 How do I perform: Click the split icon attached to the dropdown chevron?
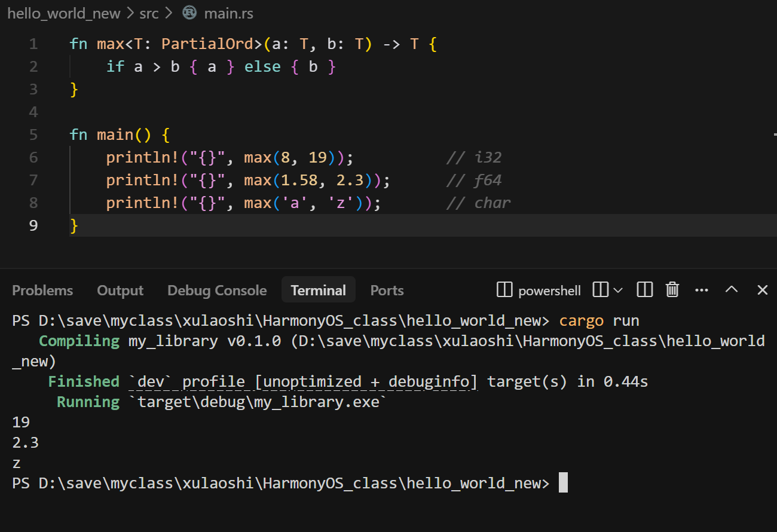pyautogui.click(x=599, y=290)
